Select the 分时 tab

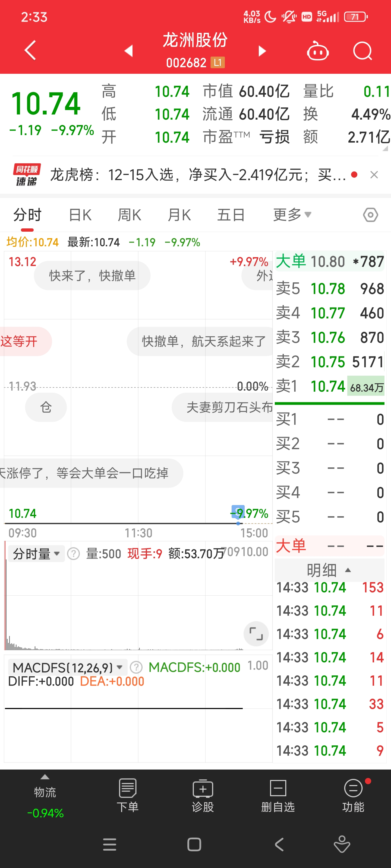coord(27,215)
